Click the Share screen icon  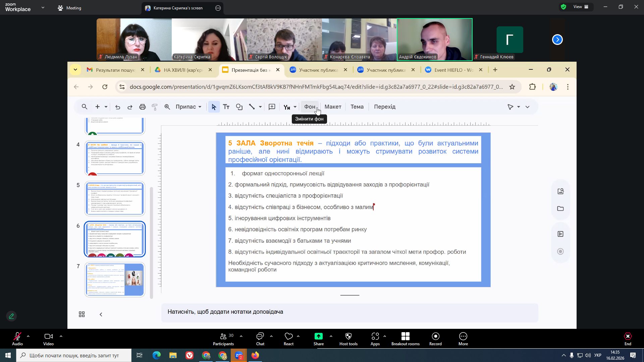(318, 336)
